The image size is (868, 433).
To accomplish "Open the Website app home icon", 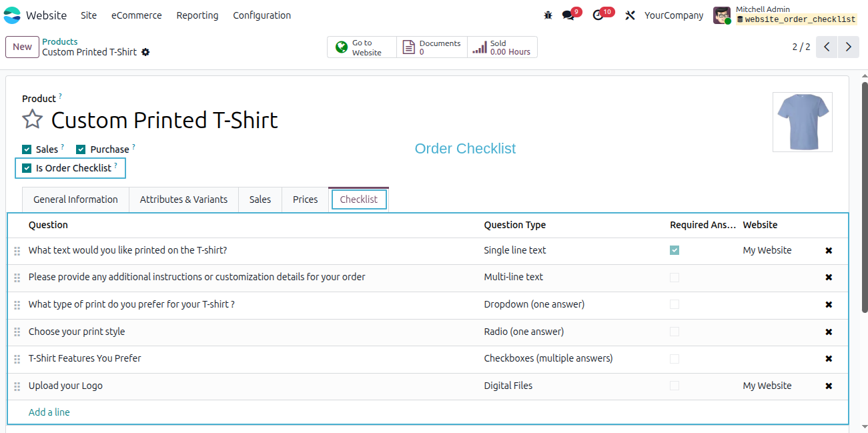I will coord(12,15).
